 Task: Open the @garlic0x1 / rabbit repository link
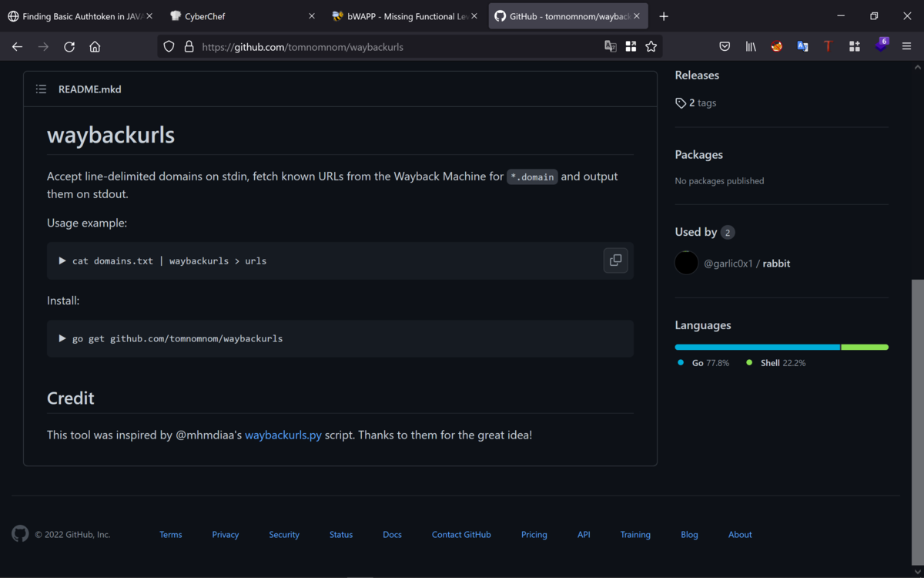click(x=747, y=263)
